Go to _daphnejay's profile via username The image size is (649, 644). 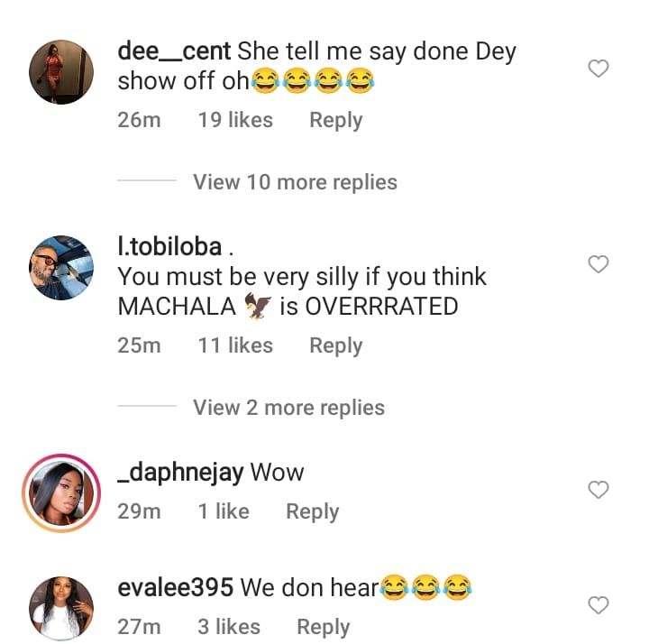[x=180, y=472]
